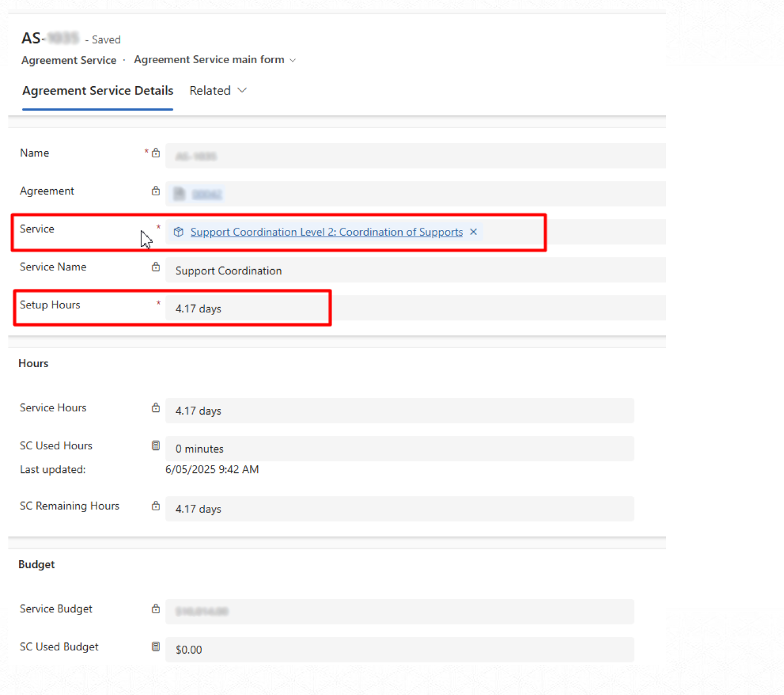This screenshot has height=695, width=784.
Task: Open the Agreement Service main form selector
Action: pyautogui.click(x=292, y=60)
